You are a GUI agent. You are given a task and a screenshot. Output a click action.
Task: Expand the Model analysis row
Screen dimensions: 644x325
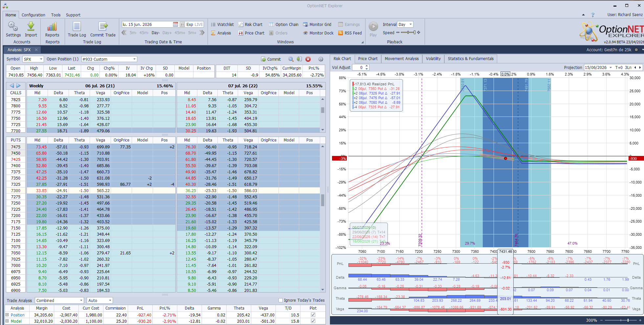(x=7, y=321)
